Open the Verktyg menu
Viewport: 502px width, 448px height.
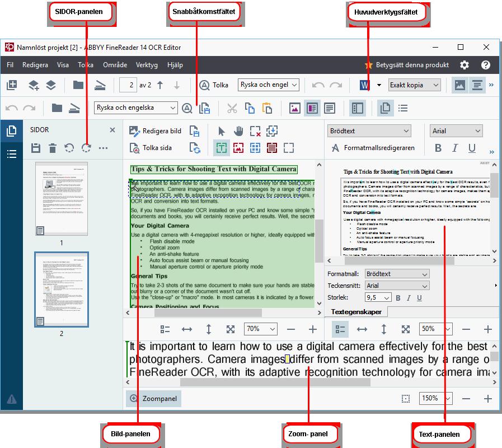pyautogui.click(x=147, y=65)
